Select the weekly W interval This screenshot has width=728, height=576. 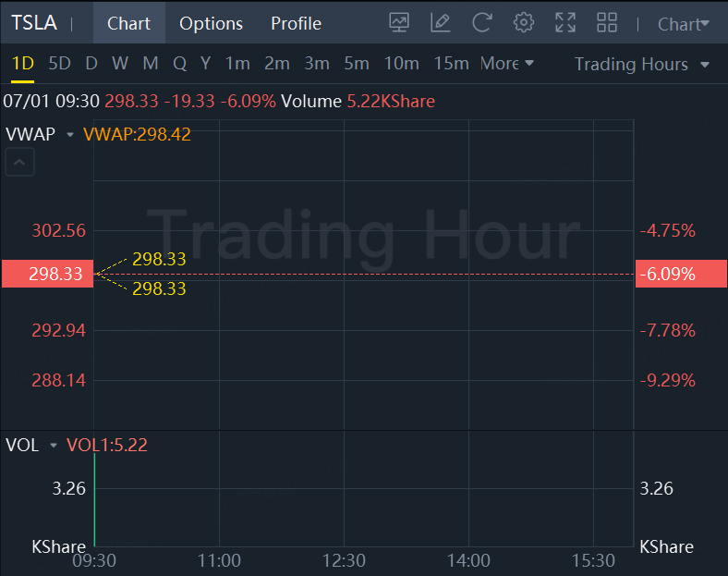tap(120, 64)
